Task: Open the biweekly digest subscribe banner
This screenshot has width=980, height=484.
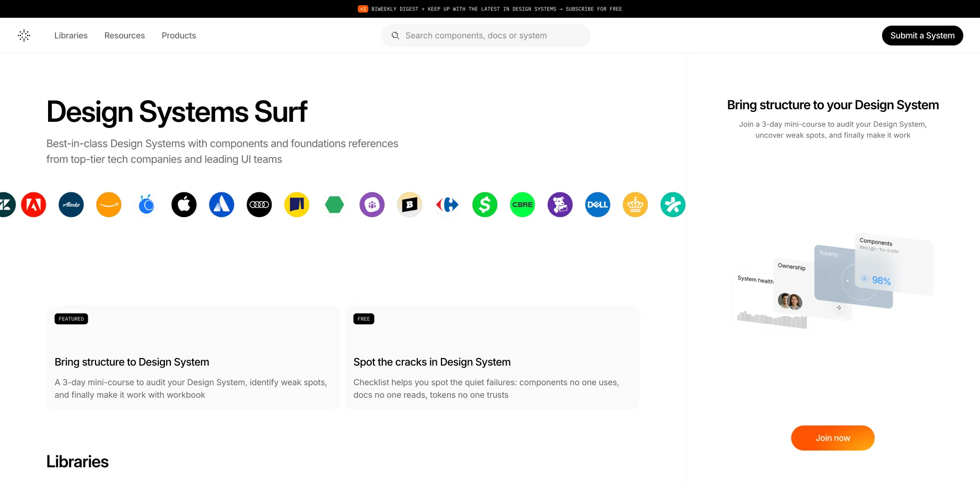Action: (490, 9)
